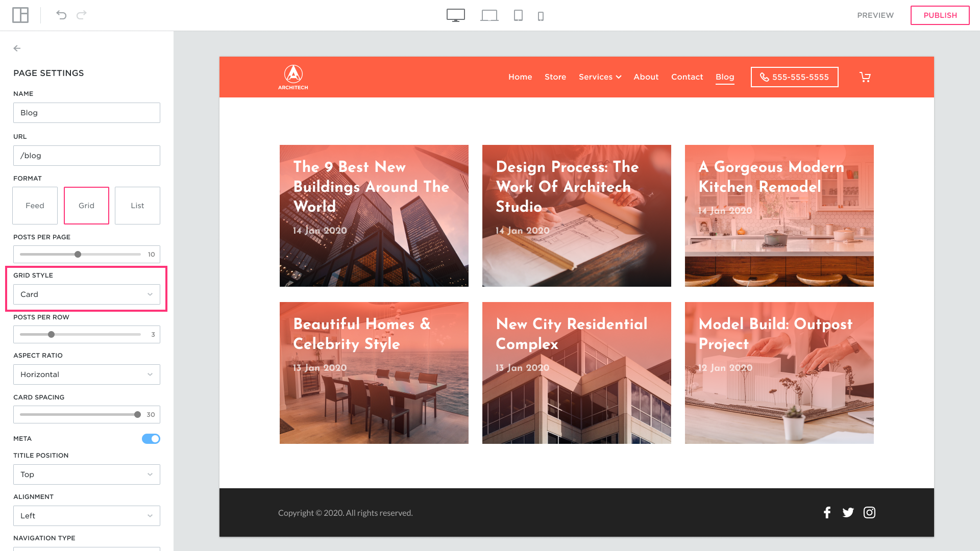Switch to mobile phone preview
Viewport: 980px width, 551px height.
541,16
